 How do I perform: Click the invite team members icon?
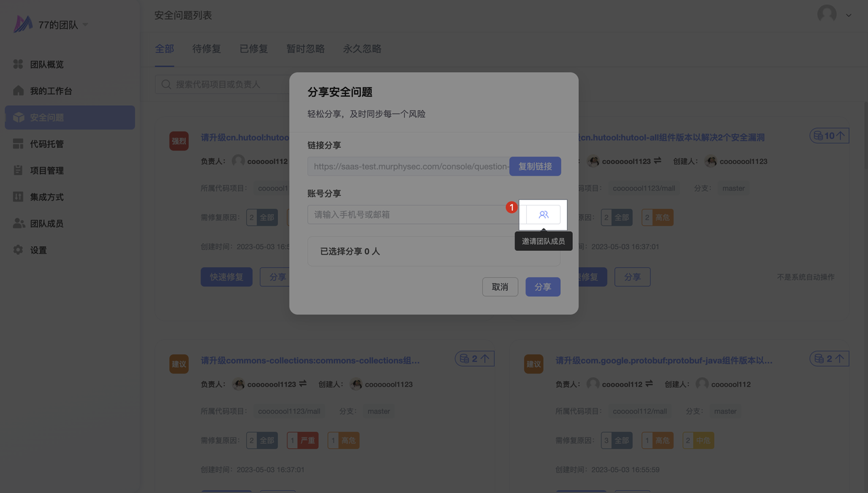point(543,214)
